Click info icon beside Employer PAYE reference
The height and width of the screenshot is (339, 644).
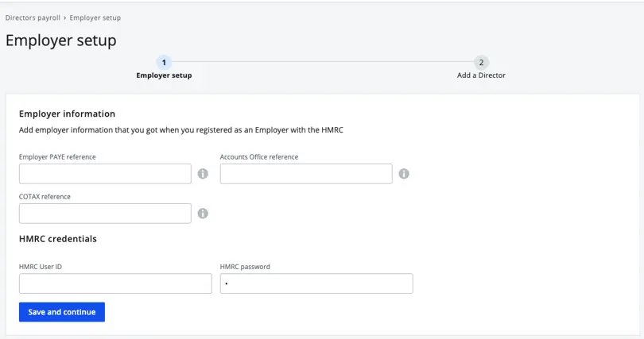pyautogui.click(x=203, y=174)
